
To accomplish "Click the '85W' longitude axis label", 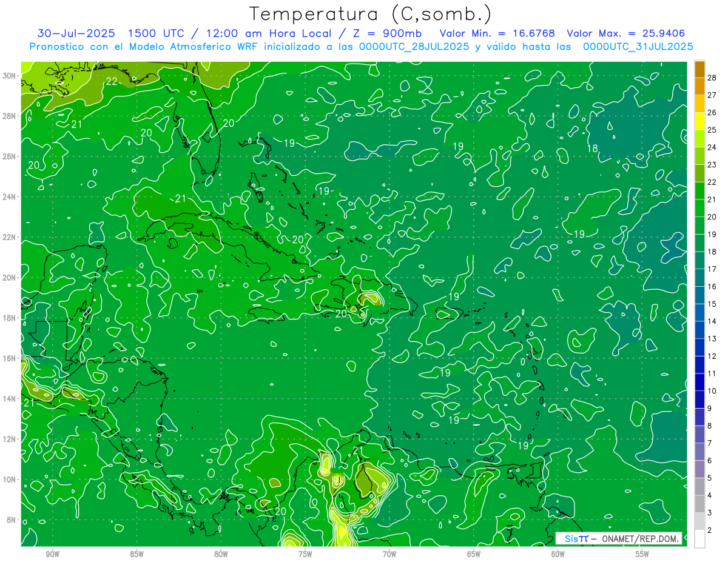I will tap(137, 554).
